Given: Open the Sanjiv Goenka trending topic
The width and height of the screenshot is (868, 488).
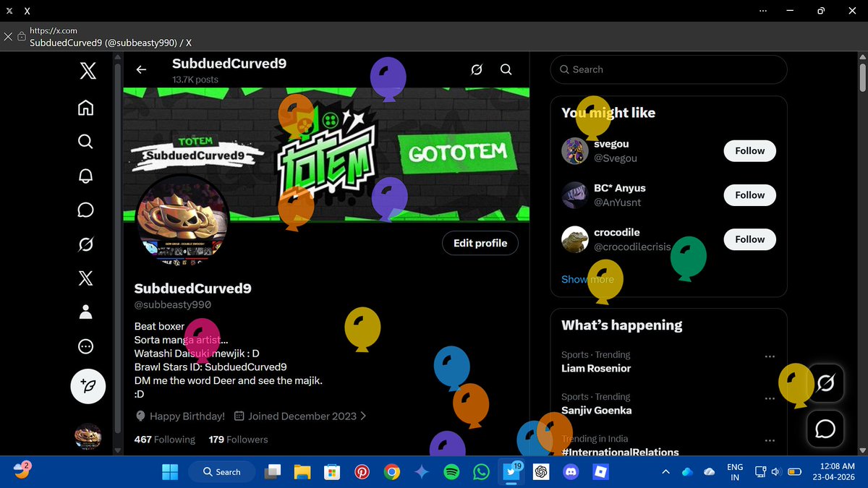Looking at the screenshot, I should coord(597,410).
